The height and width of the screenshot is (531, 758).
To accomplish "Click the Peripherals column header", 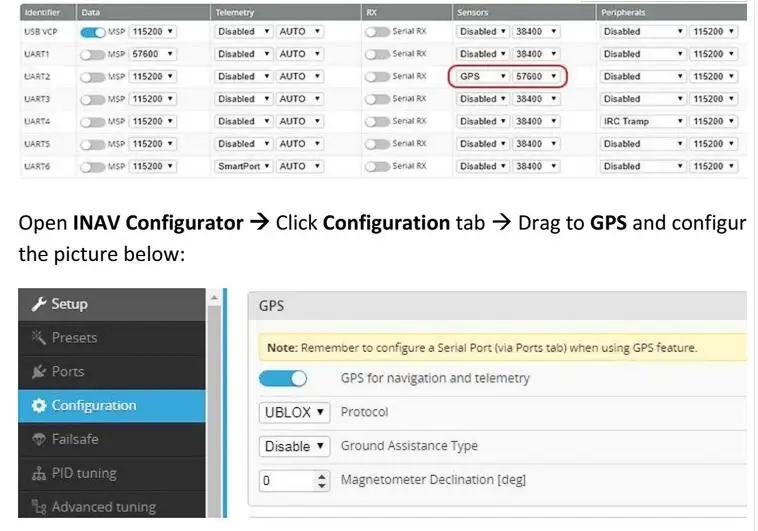I will coord(671,13).
